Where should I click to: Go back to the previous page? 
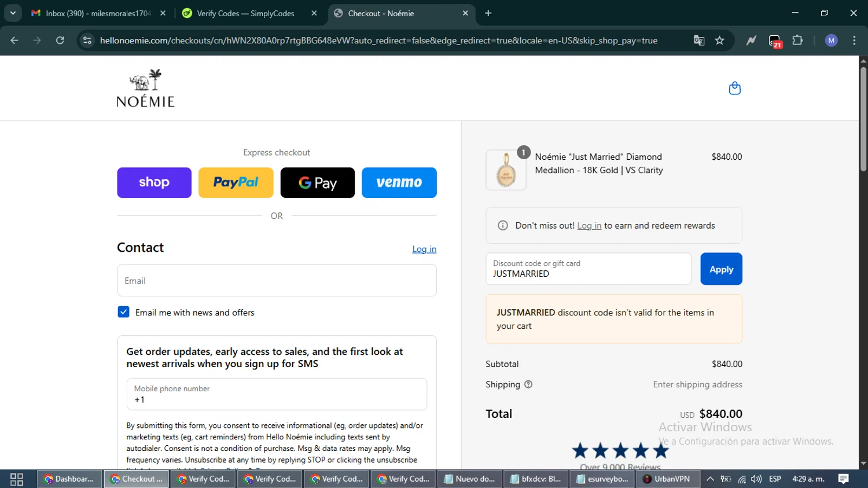14,41
